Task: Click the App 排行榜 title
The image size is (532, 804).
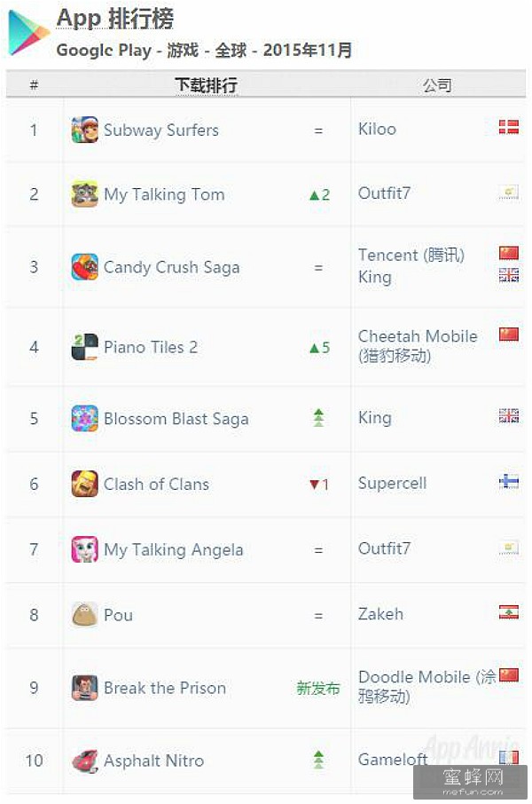Action: [x=114, y=20]
